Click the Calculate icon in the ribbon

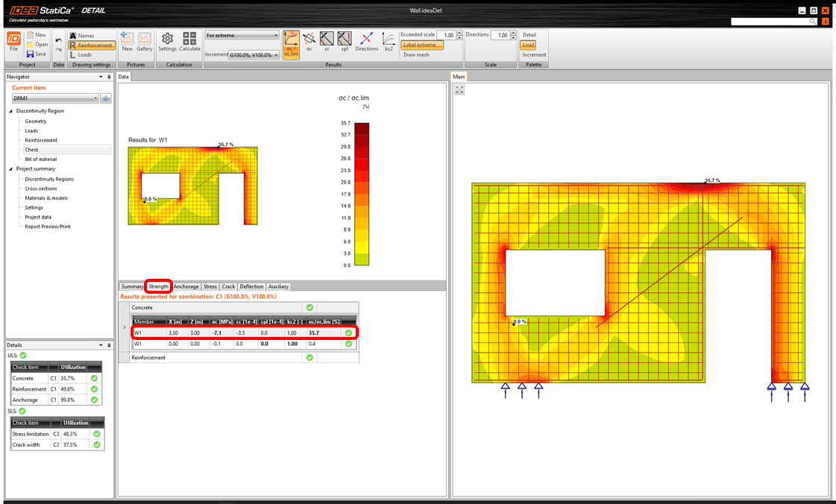[x=189, y=41]
